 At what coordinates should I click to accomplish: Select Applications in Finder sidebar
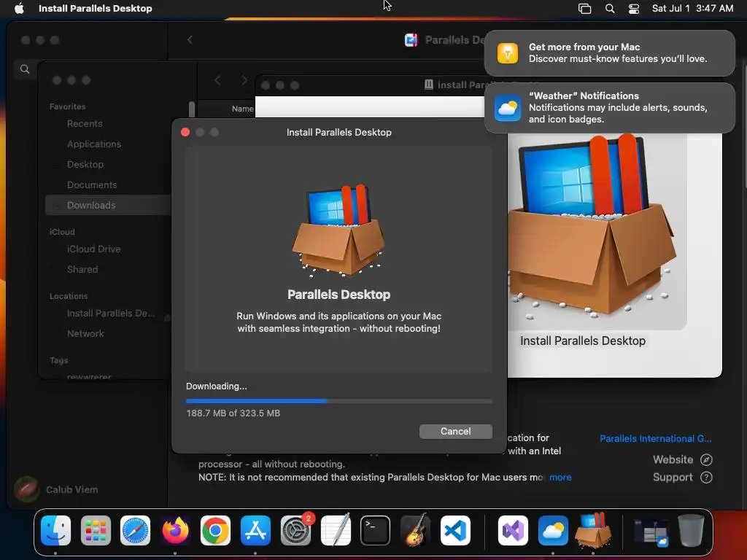[94, 144]
